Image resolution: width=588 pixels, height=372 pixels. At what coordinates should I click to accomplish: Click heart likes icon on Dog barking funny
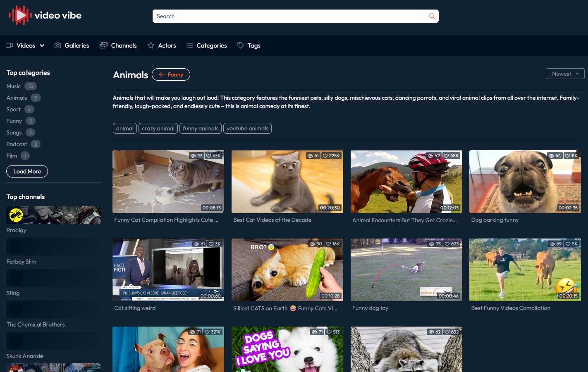click(567, 156)
